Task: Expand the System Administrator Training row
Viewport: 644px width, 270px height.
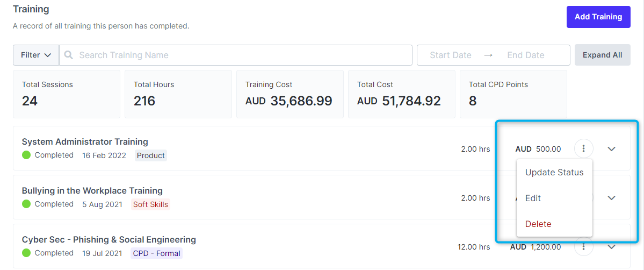Action: coord(611,149)
